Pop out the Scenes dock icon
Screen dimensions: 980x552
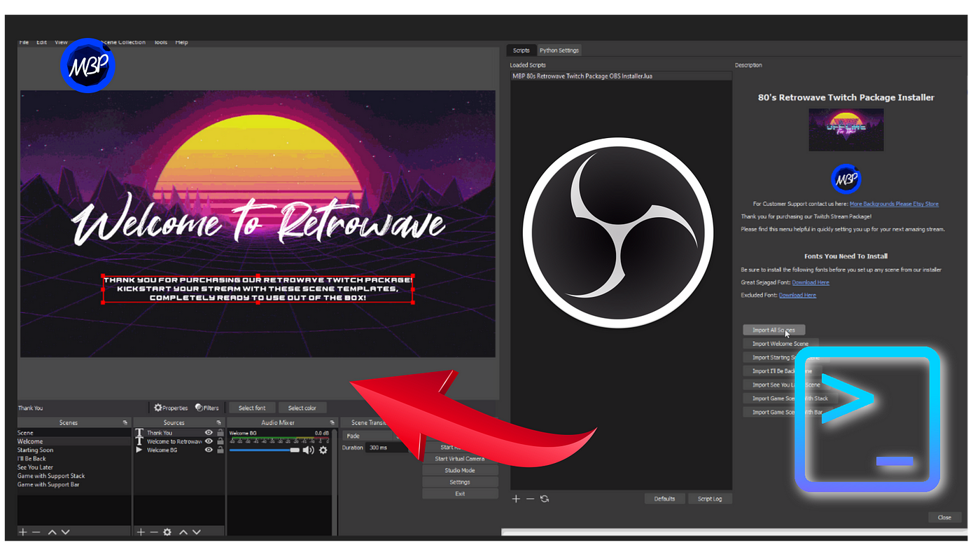pyautogui.click(x=125, y=423)
